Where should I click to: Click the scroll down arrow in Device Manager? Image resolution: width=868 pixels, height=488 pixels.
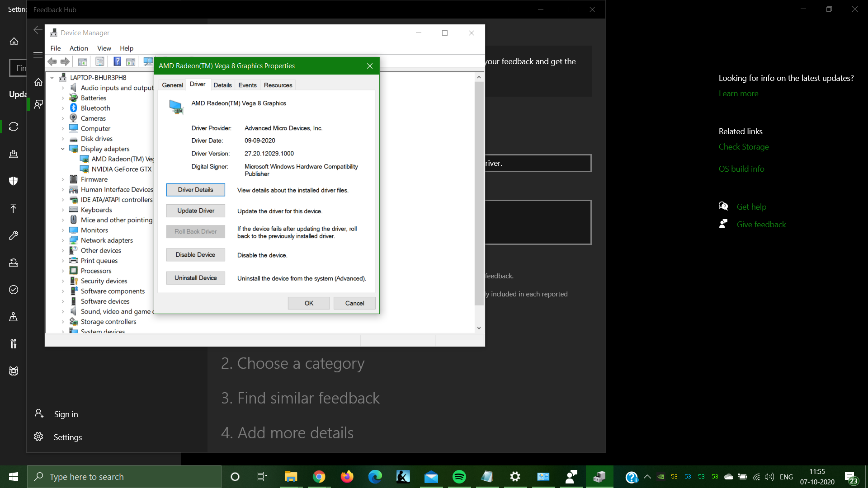(479, 328)
